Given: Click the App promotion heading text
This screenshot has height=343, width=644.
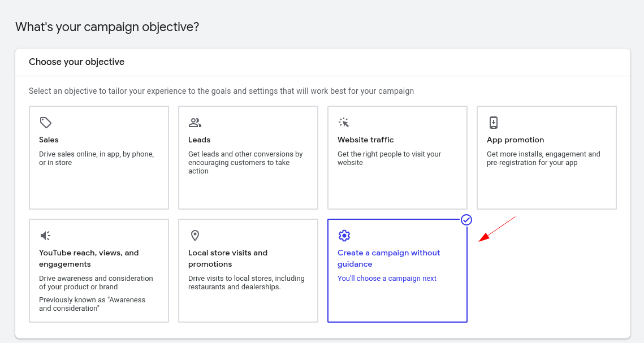Looking at the screenshot, I should [516, 140].
